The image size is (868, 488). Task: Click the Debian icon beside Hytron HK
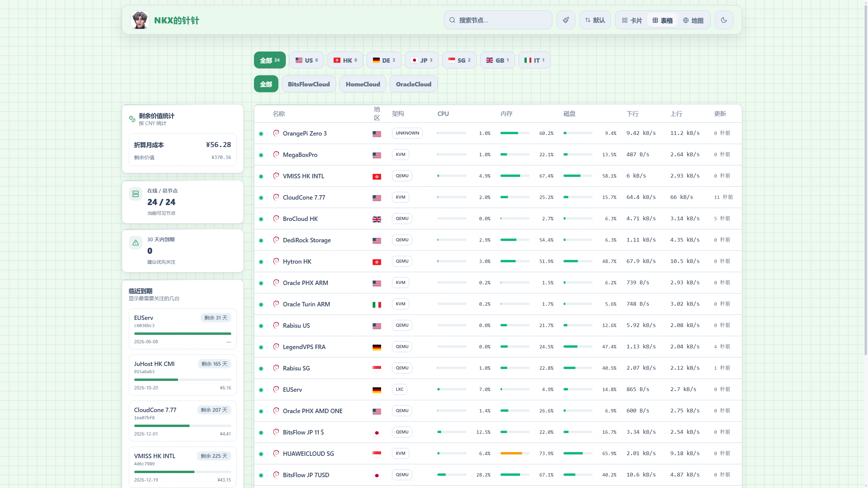pyautogui.click(x=276, y=261)
